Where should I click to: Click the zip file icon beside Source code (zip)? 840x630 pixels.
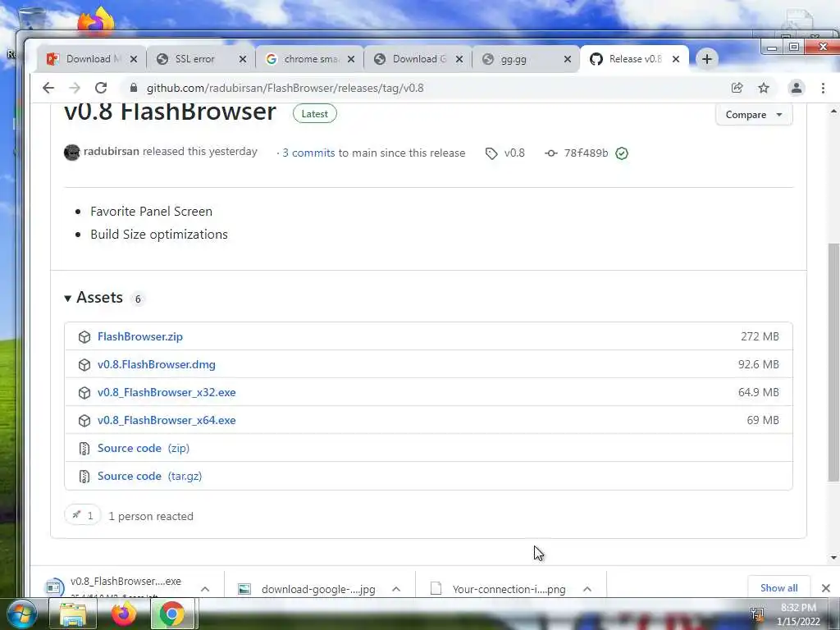pos(84,449)
